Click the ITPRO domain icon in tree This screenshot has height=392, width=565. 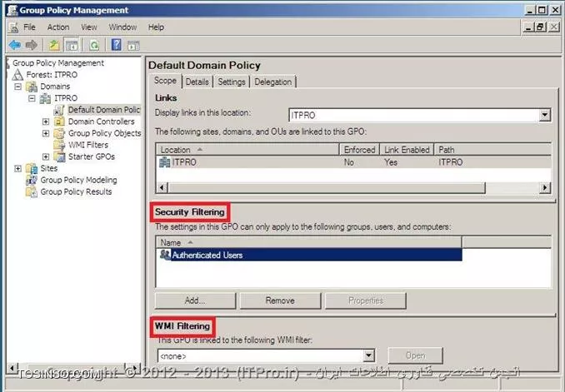point(45,98)
